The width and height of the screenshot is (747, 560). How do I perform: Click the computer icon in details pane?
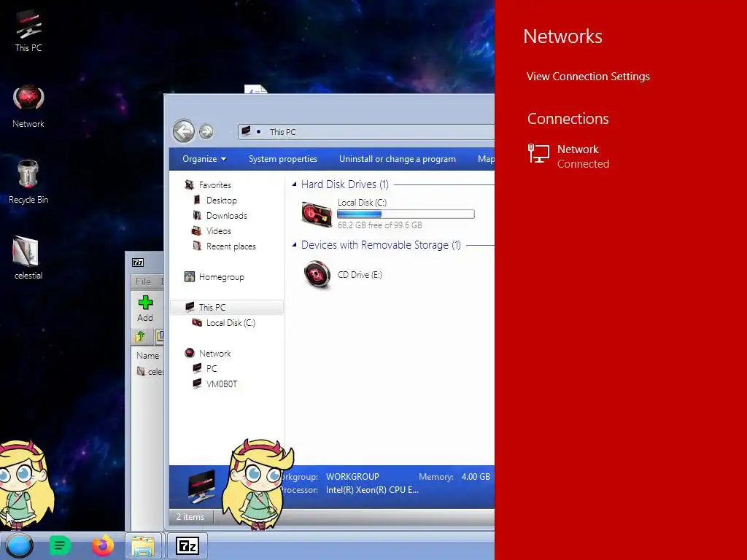click(x=201, y=486)
